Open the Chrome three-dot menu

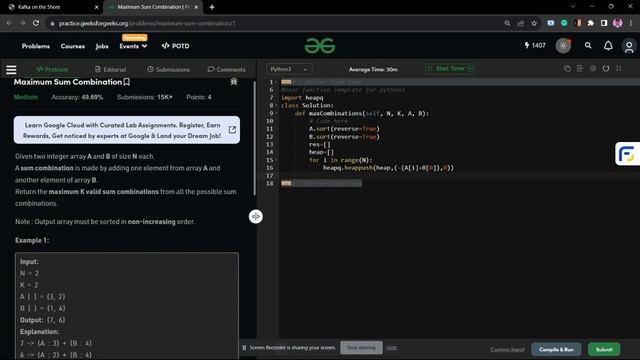(x=631, y=23)
